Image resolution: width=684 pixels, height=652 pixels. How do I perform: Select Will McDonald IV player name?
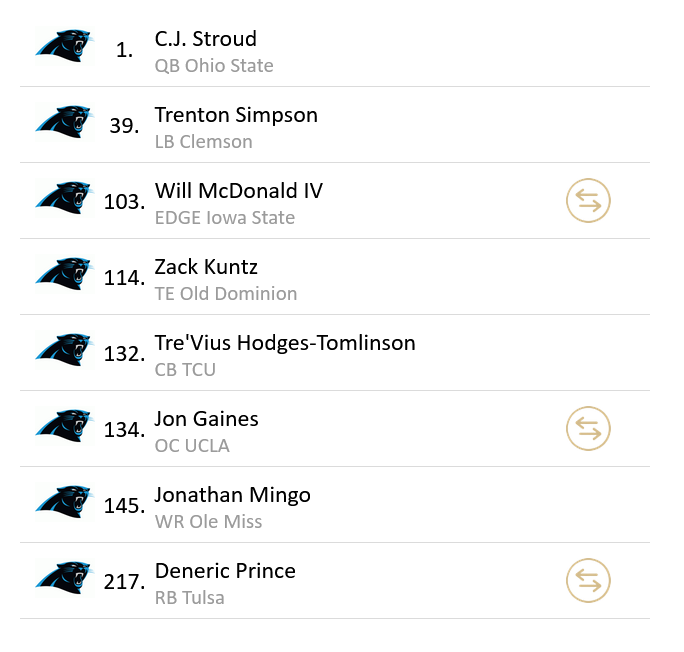point(239,191)
